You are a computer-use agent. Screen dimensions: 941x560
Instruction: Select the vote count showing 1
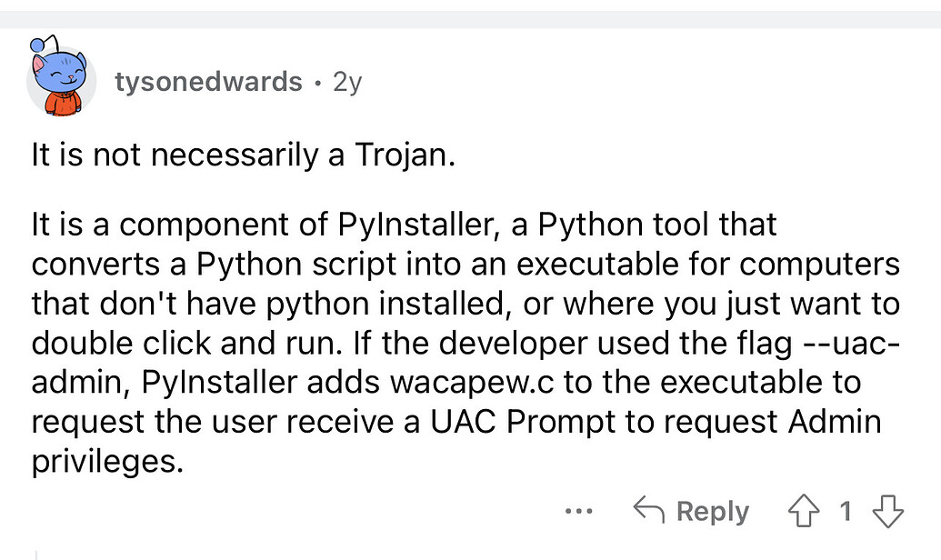[x=844, y=511]
